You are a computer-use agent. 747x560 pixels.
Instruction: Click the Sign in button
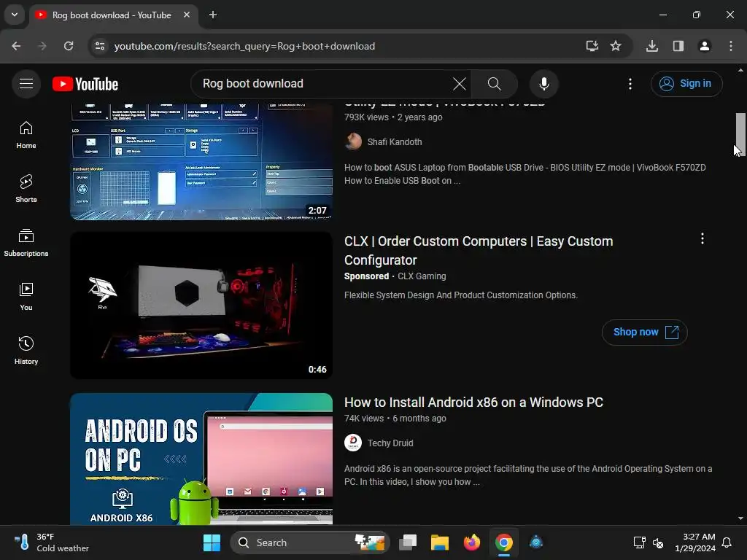click(686, 84)
